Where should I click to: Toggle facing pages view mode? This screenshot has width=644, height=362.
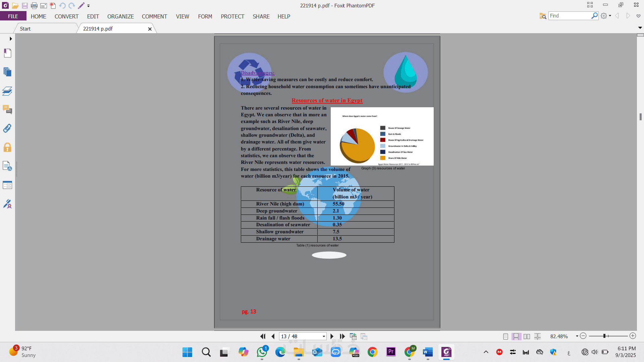pos(527,336)
